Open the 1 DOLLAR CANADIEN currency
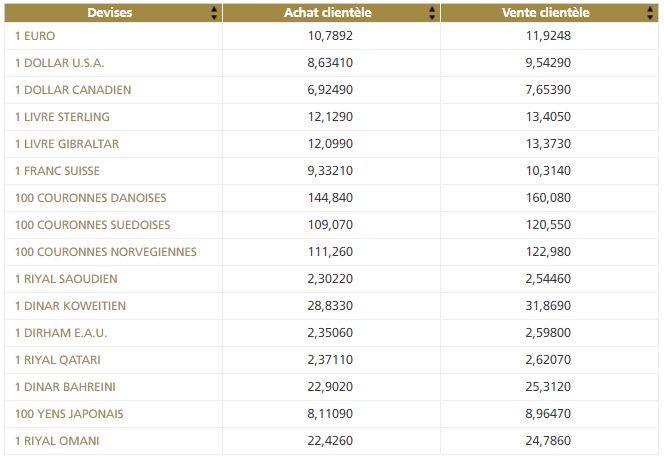The height and width of the screenshot is (459, 664). click(x=73, y=90)
